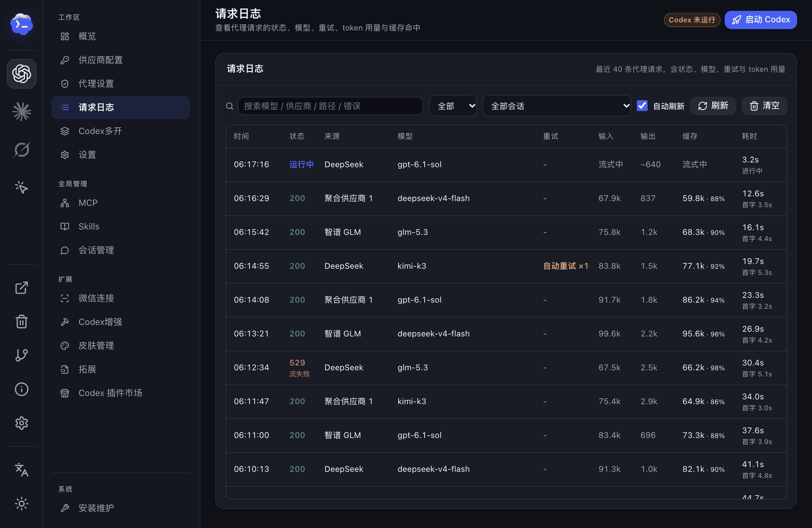The image size is (812, 528).
Task: Click 智谱 GLM source in 06:11:00 row
Action: [343, 435]
